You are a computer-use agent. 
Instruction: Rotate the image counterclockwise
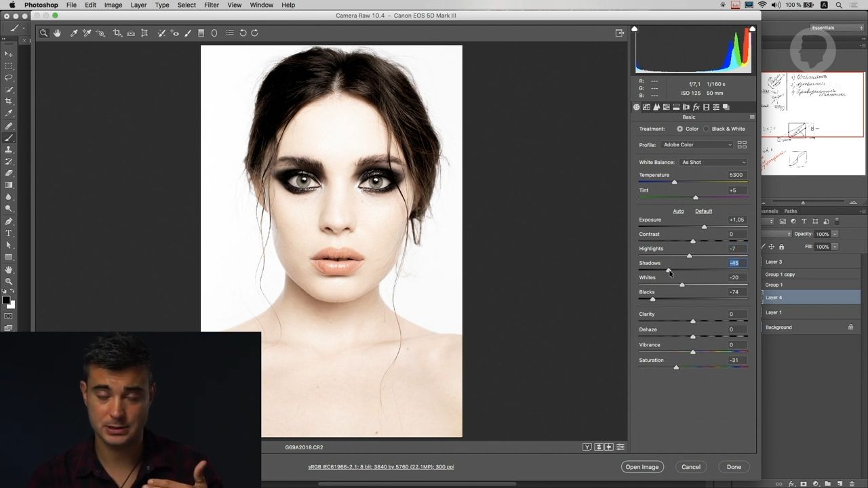[243, 33]
